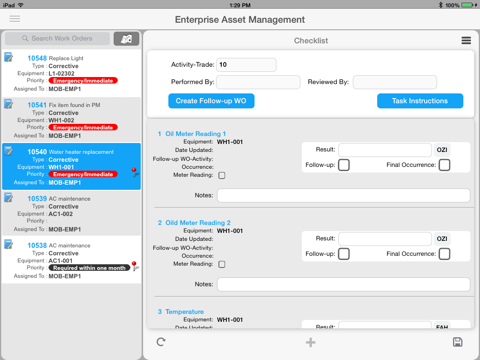Click Emergency/Immediate priority badge on 10541

pyautogui.click(x=83, y=128)
